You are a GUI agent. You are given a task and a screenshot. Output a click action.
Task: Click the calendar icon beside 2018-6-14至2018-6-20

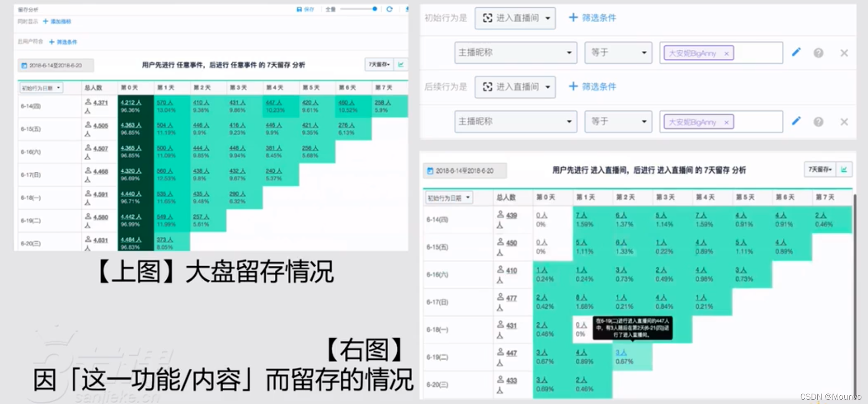[24, 66]
